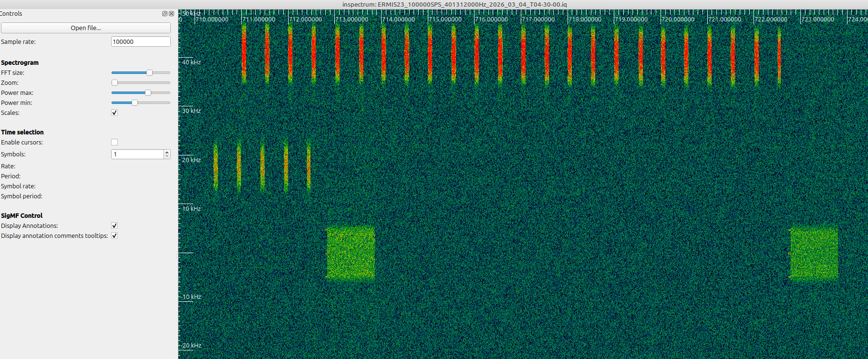Click the float Controls panel icon
The width and height of the screenshot is (868, 359).
click(165, 14)
